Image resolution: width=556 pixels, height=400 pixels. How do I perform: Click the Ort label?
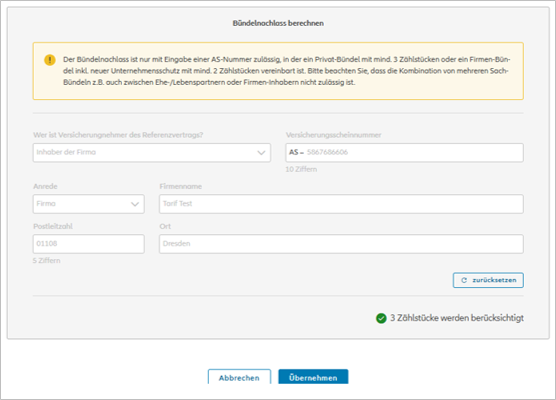[x=165, y=227]
